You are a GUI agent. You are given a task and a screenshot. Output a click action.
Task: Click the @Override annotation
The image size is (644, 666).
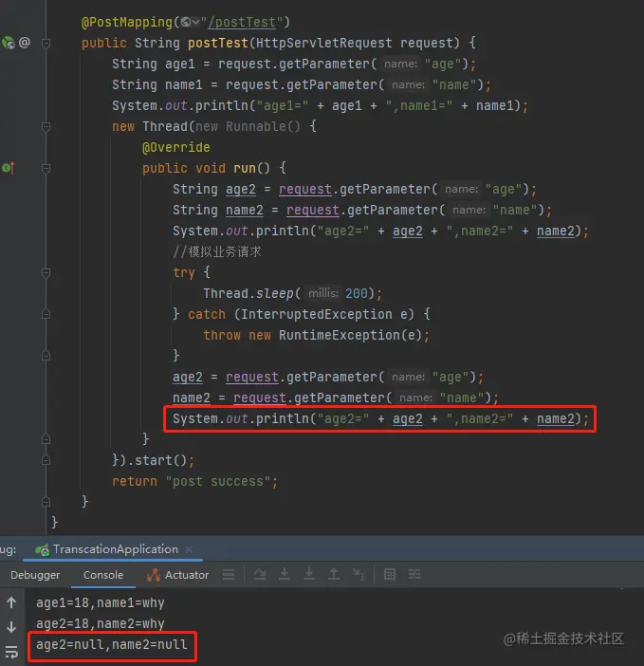(x=176, y=147)
